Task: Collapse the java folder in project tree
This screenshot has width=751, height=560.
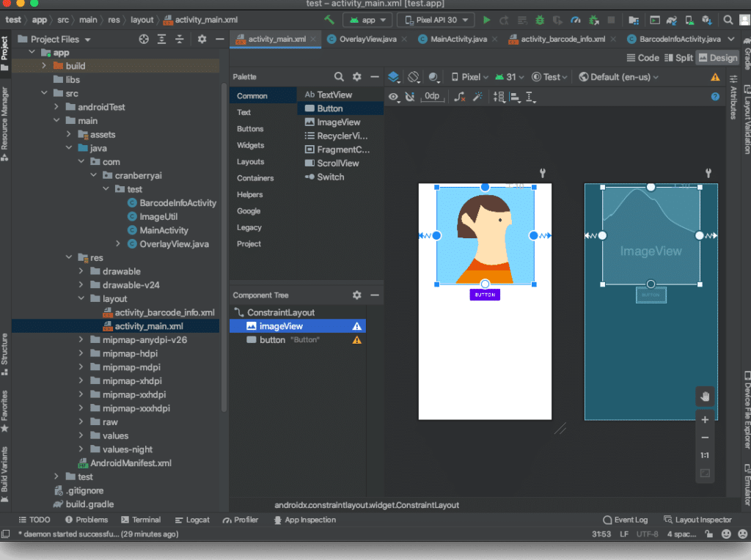Action: (x=69, y=148)
